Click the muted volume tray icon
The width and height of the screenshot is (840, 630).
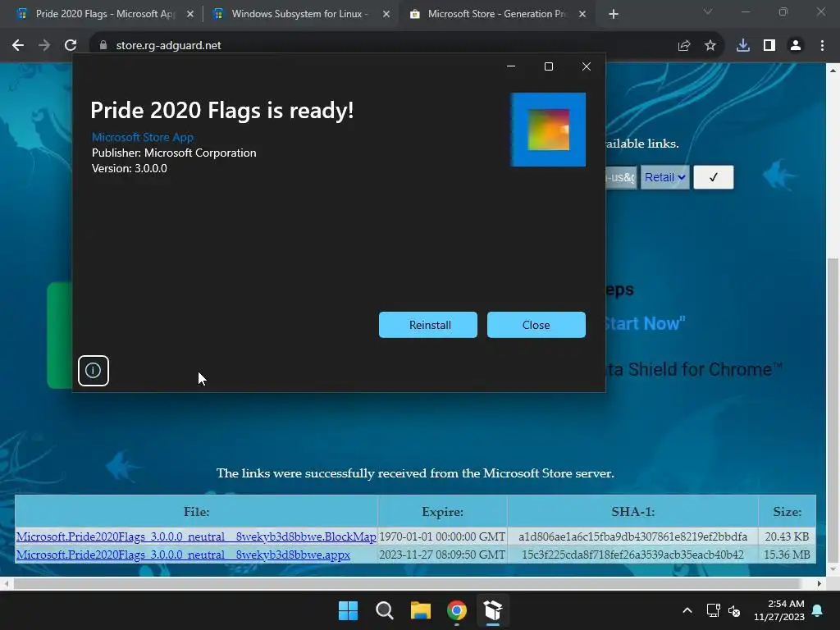point(734,610)
